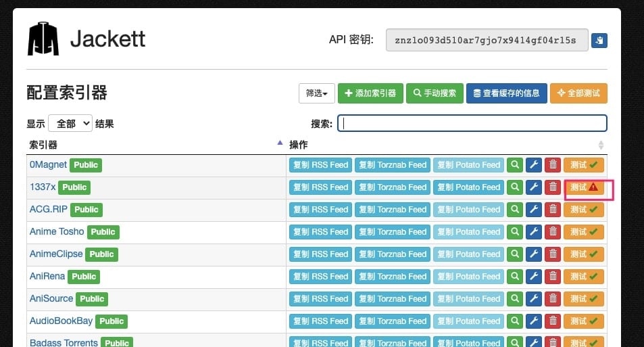Open the Anime Tosho indexer link
Viewport: 644px width, 347px height.
57,231
